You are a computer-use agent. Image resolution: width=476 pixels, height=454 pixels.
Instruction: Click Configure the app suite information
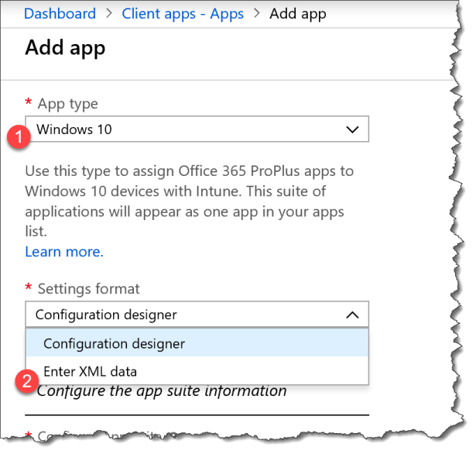(162, 391)
